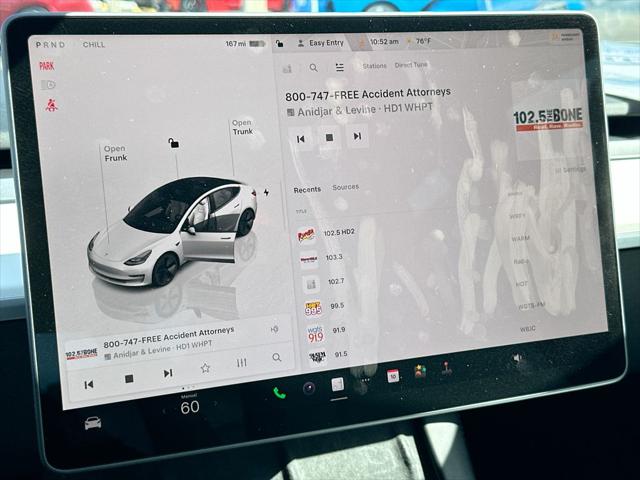Open the Arcade joystick app icon

click(x=446, y=369)
